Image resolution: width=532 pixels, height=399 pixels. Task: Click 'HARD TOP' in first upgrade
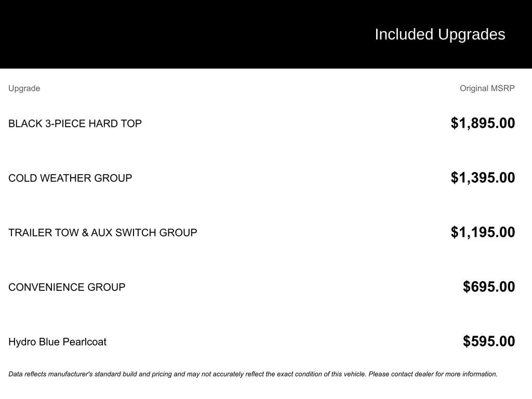pyautogui.click(x=115, y=124)
